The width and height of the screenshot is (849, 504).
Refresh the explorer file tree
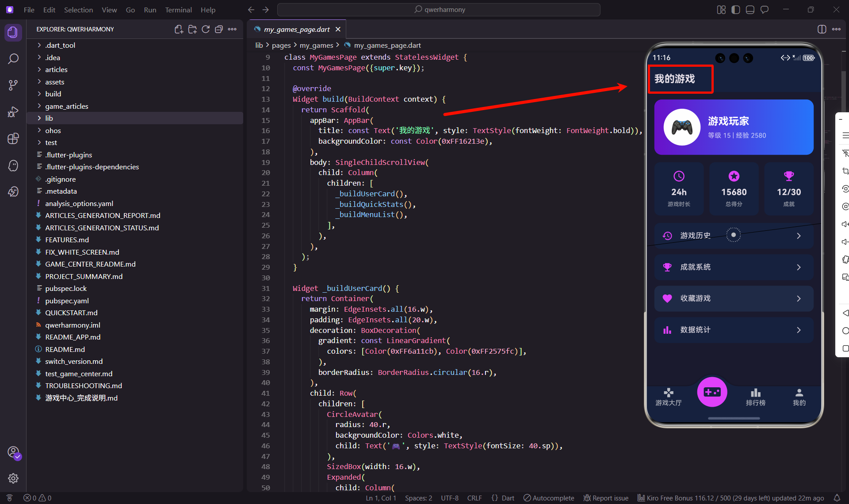(x=206, y=29)
